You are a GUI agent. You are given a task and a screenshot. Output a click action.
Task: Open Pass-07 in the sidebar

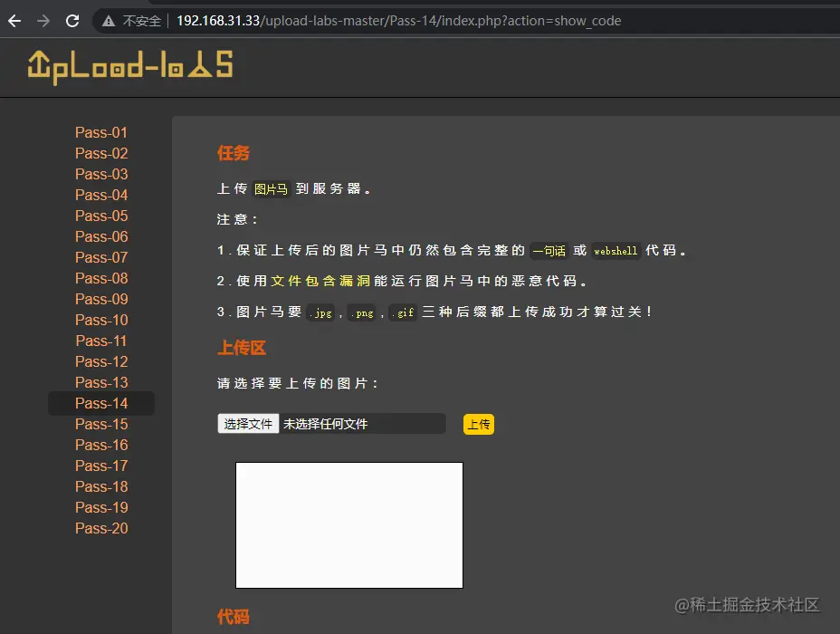(x=101, y=258)
